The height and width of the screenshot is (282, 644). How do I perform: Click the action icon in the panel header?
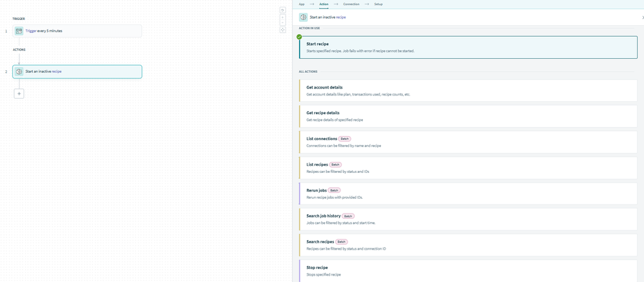(303, 17)
